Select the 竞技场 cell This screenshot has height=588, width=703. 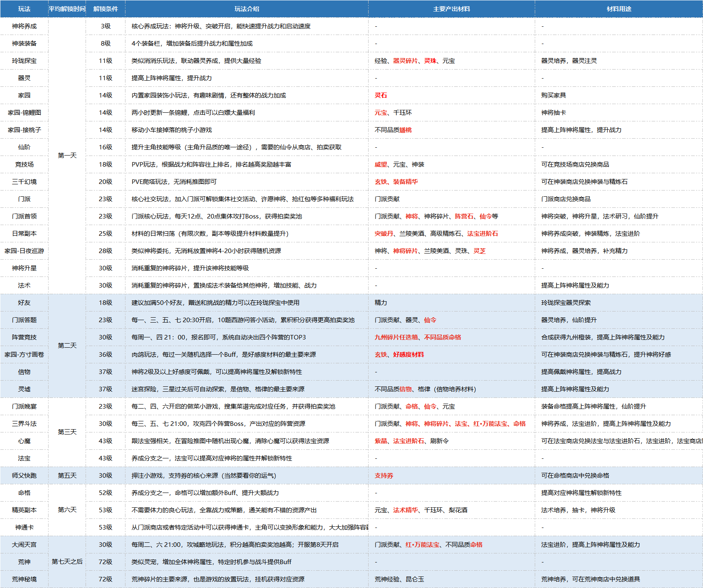(x=24, y=165)
